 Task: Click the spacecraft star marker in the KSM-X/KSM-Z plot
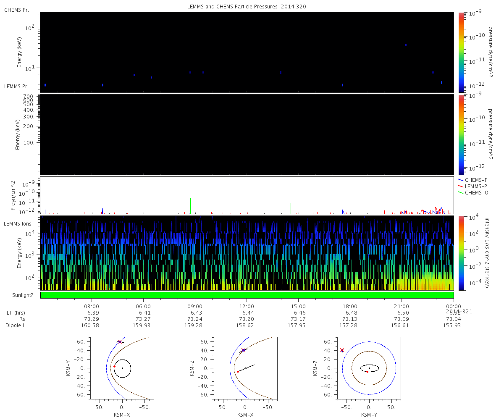pos(243,350)
